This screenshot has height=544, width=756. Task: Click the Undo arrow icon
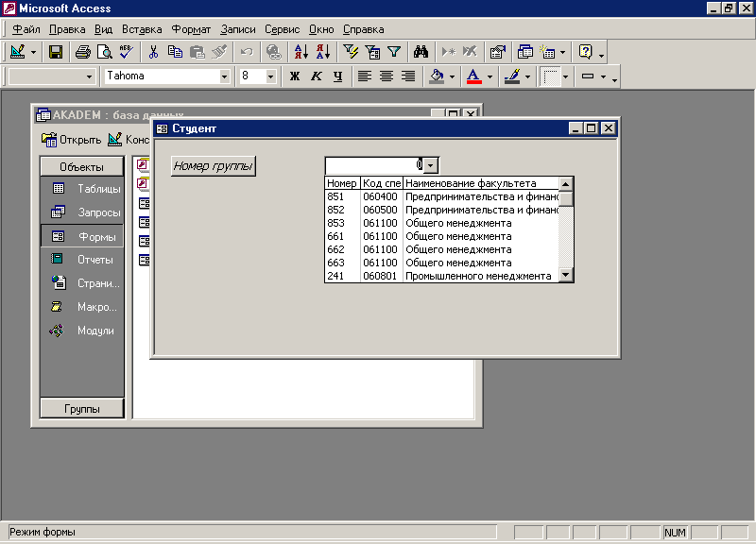247,52
